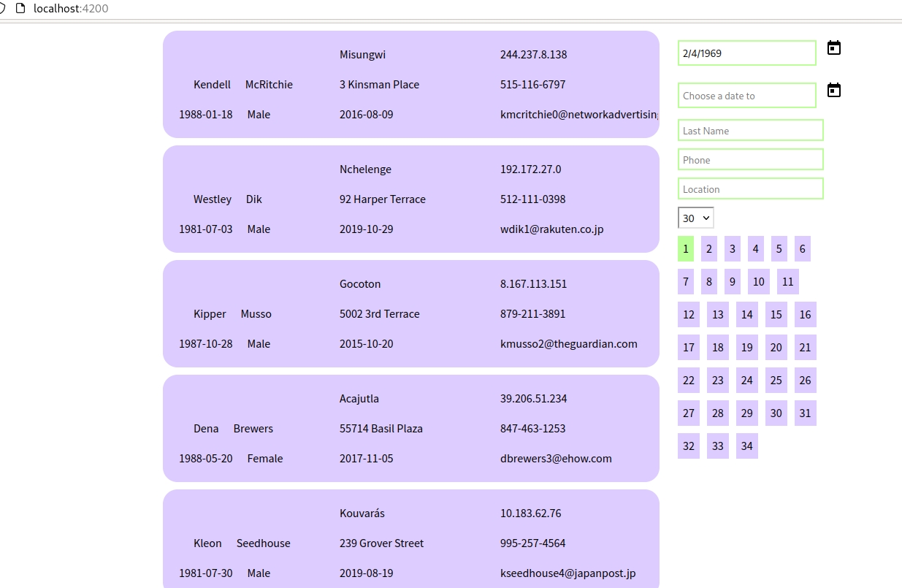Select Kendell McRitchie's record card
The image size is (902, 588).
410,85
